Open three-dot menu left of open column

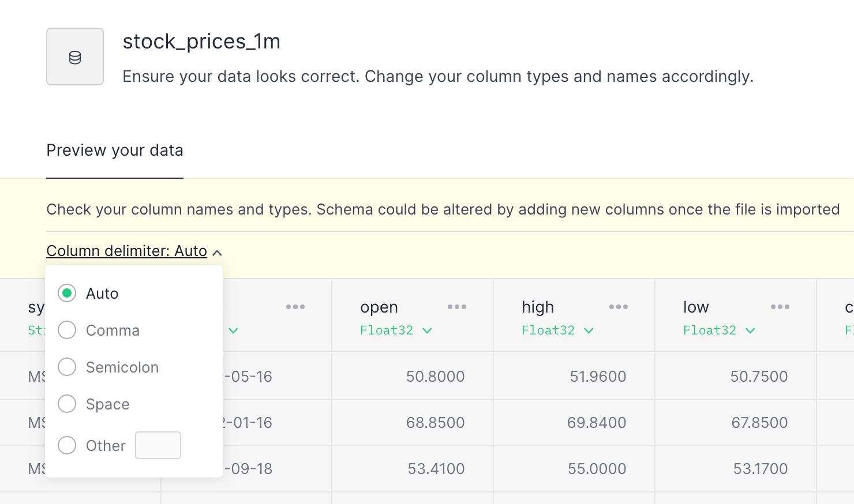295,307
